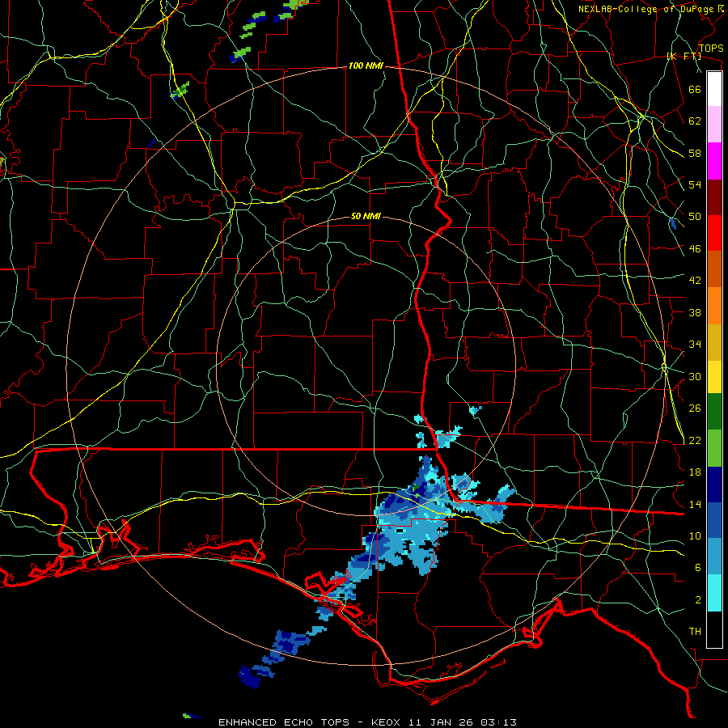Click the white swatch in the tops legend
The width and height of the screenshot is (728, 728).
714,89
